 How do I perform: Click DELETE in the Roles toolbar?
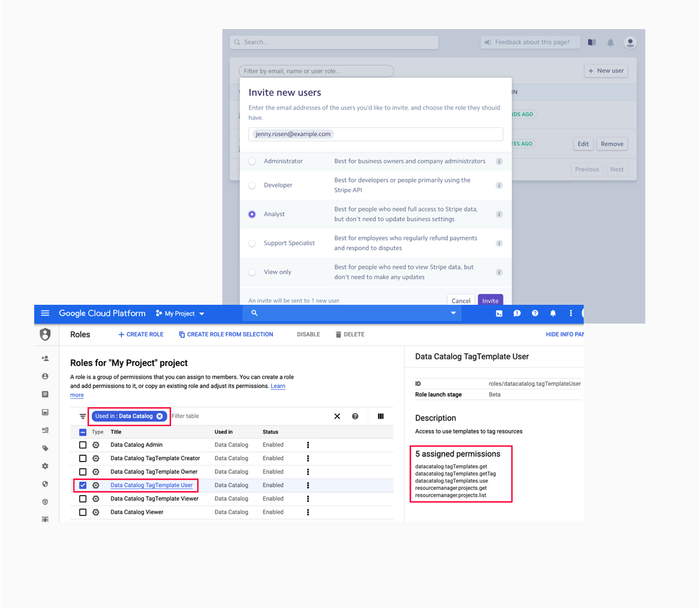(x=349, y=334)
